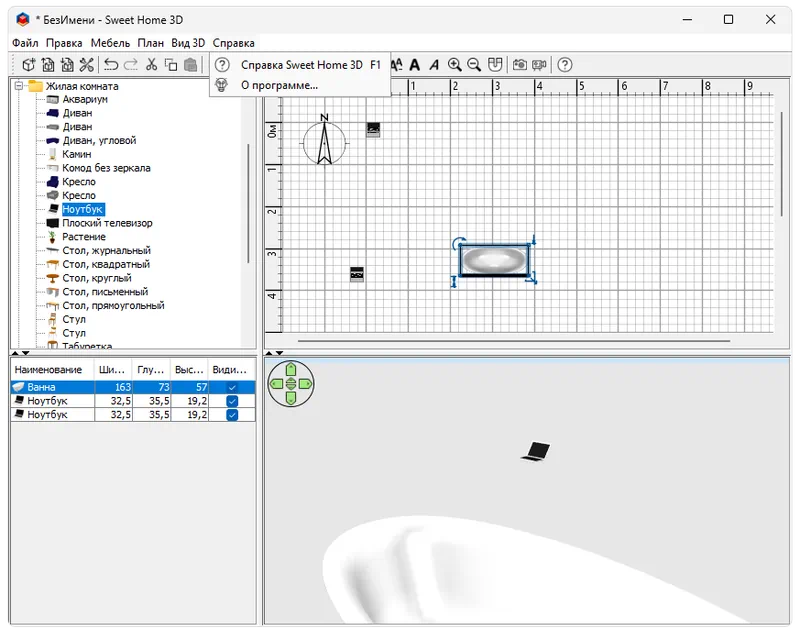
Task: Click the right arrow in 3D navigation pad
Action: click(x=306, y=384)
